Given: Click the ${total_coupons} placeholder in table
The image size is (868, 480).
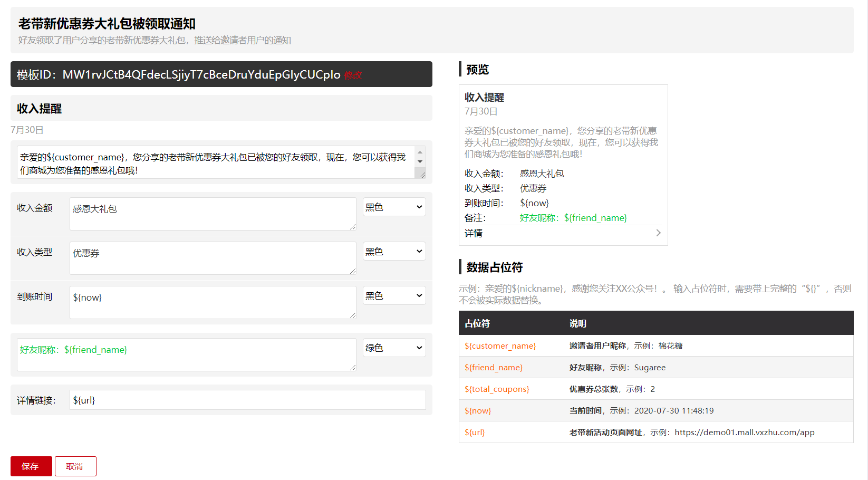Looking at the screenshot, I should [x=497, y=389].
